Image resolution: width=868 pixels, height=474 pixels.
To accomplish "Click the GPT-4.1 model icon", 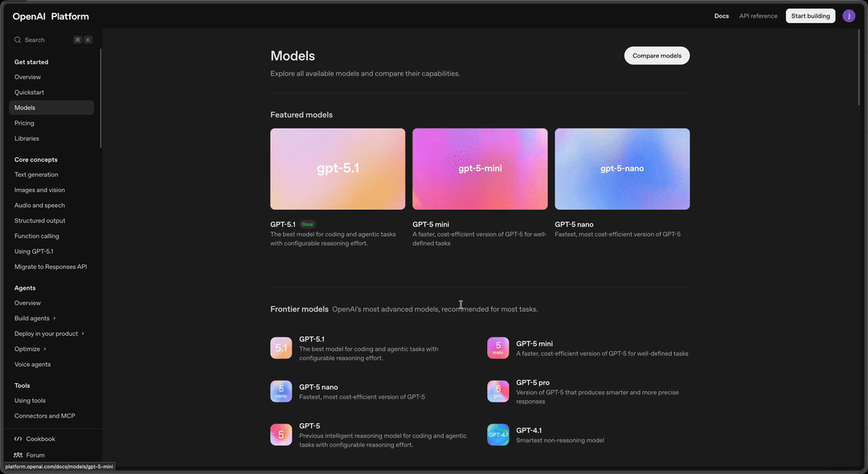I will click(x=497, y=435).
